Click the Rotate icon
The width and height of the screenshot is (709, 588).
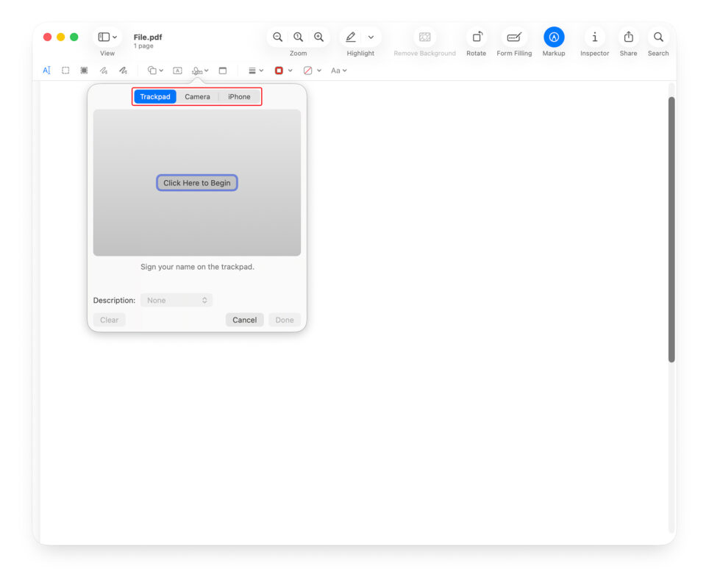[477, 37]
